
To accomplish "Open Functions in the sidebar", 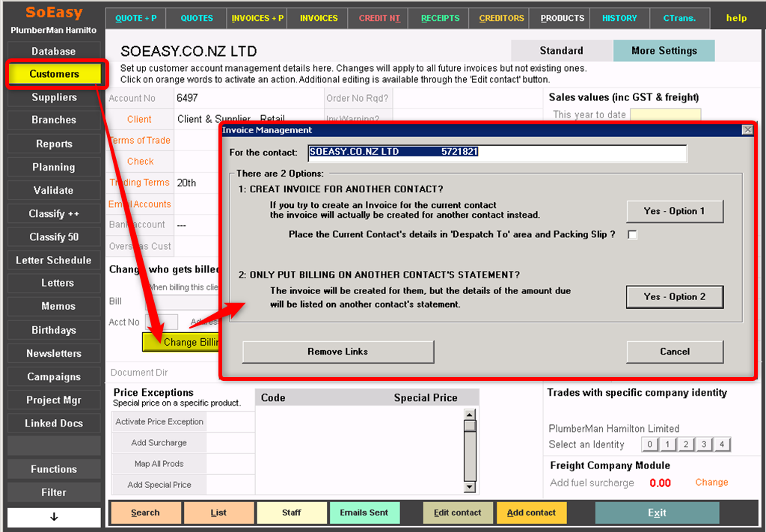I will [54, 469].
